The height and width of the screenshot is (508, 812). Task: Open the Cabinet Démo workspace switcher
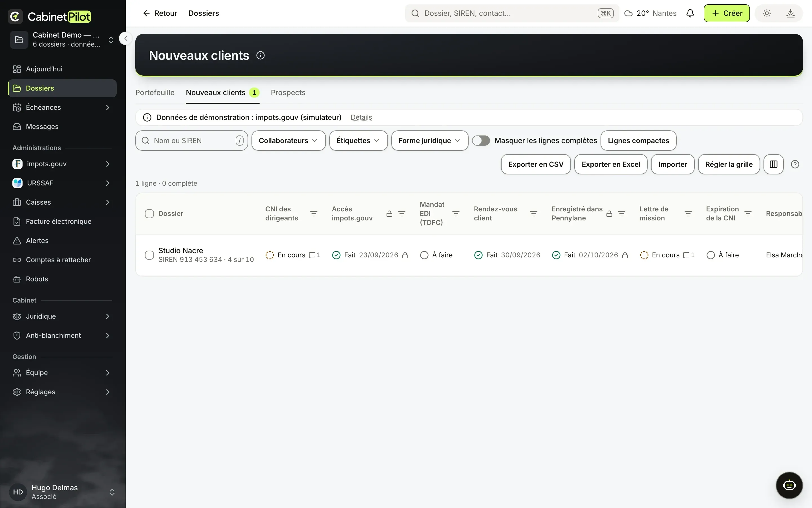[x=62, y=40]
